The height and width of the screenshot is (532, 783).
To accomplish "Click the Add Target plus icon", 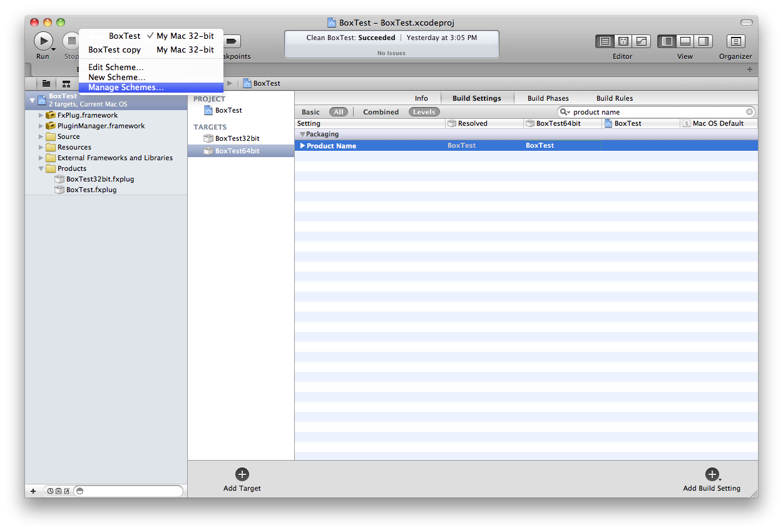I will (242, 474).
